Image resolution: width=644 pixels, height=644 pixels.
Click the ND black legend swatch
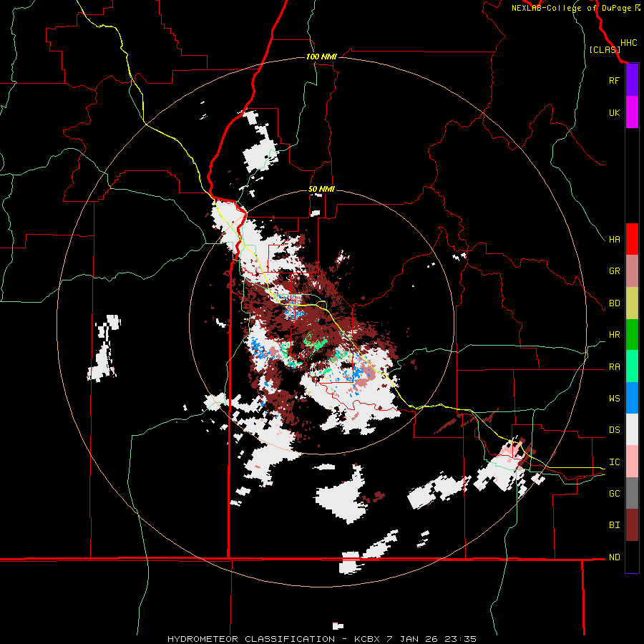[x=632, y=557]
